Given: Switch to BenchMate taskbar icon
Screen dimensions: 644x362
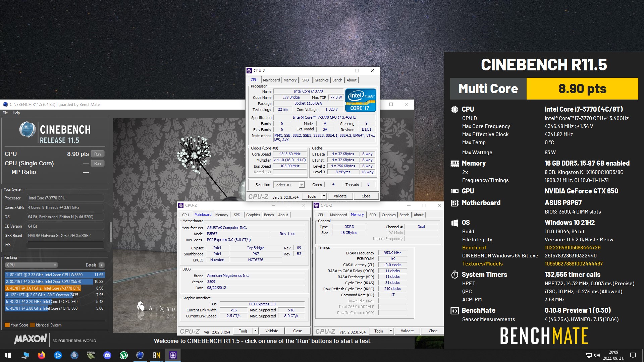Looking at the screenshot, I should click(x=157, y=355).
